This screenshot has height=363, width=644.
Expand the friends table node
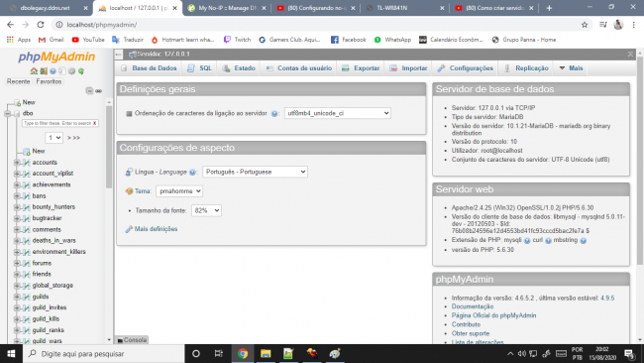[17, 274]
